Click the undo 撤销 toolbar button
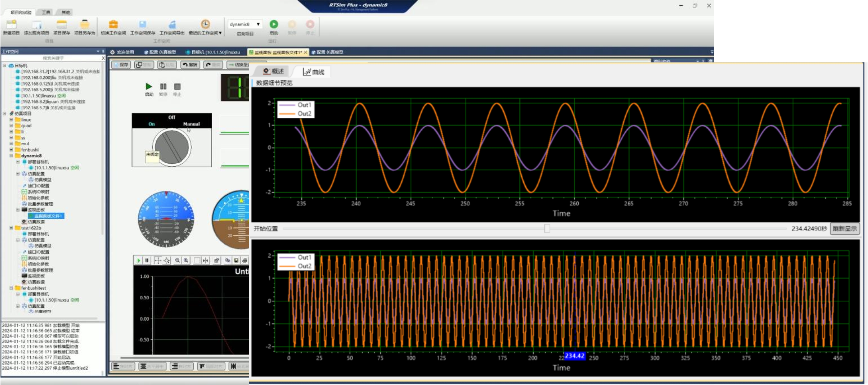Screen dimensions: 868x385 tap(190, 65)
